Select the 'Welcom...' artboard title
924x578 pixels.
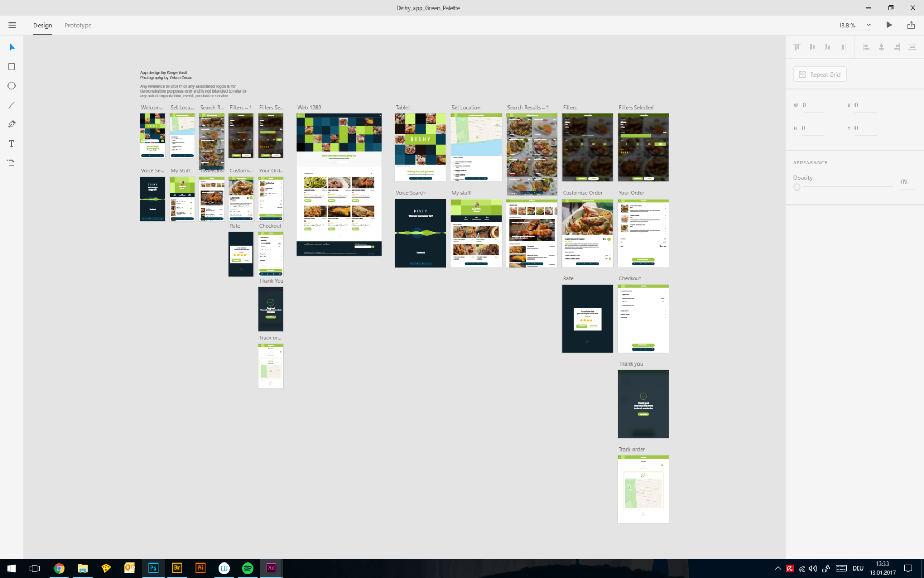pyautogui.click(x=152, y=108)
